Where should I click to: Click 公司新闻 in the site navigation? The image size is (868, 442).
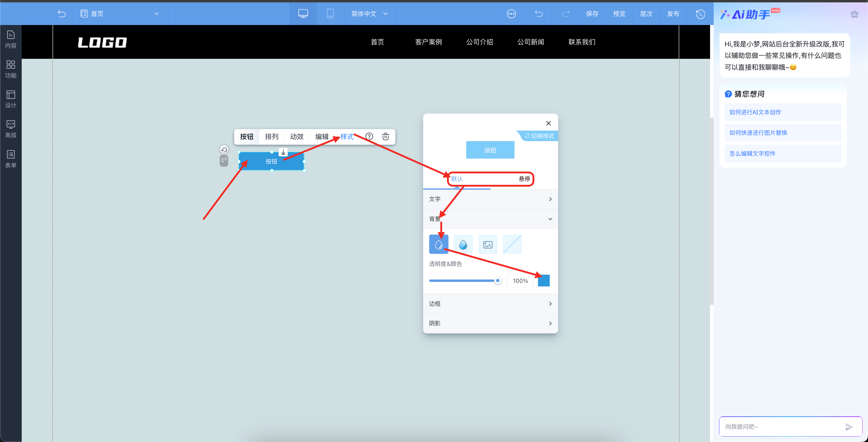(531, 42)
